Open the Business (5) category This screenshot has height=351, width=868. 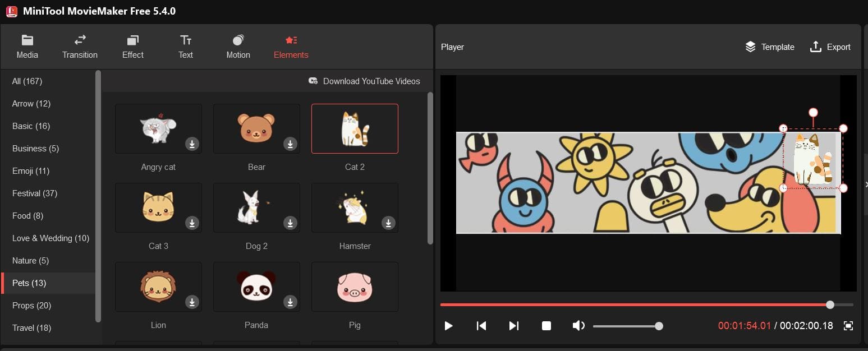point(48,149)
